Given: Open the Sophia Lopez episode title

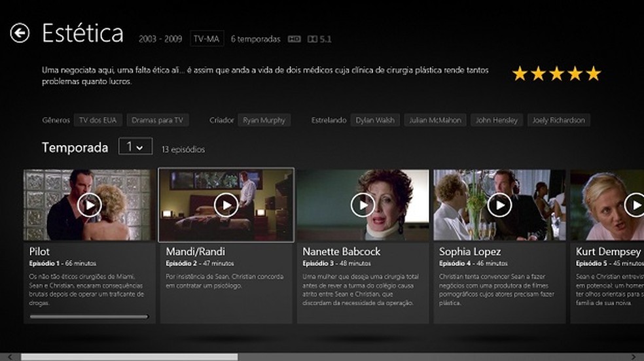Looking at the screenshot, I should pos(470,252).
